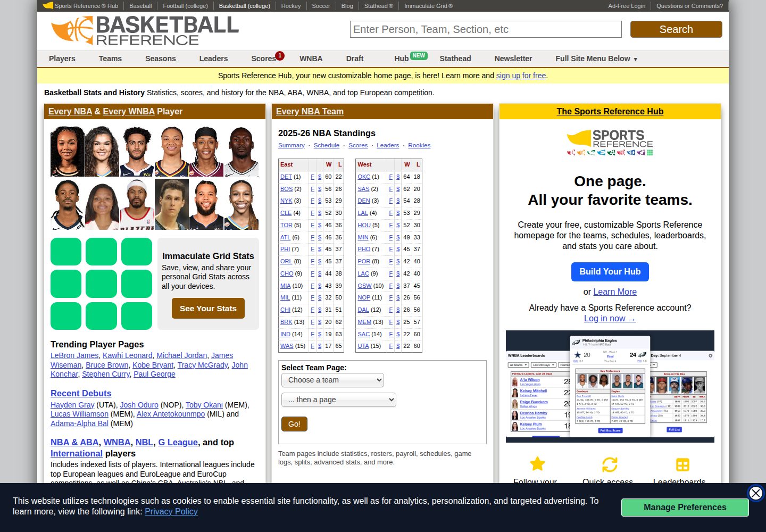Click the Log in now link
The width and height of the screenshot is (766, 532).
[x=610, y=318]
